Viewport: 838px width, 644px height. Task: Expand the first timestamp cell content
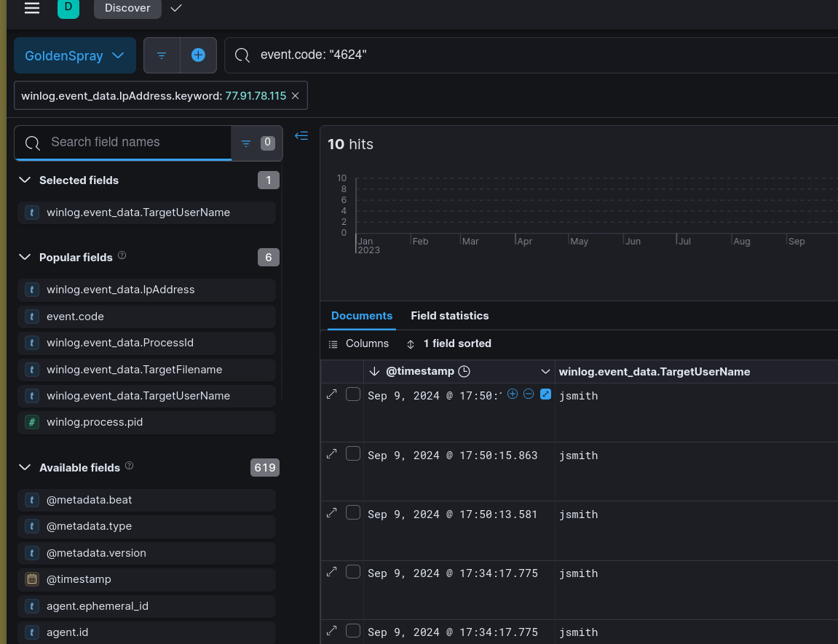point(545,394)
